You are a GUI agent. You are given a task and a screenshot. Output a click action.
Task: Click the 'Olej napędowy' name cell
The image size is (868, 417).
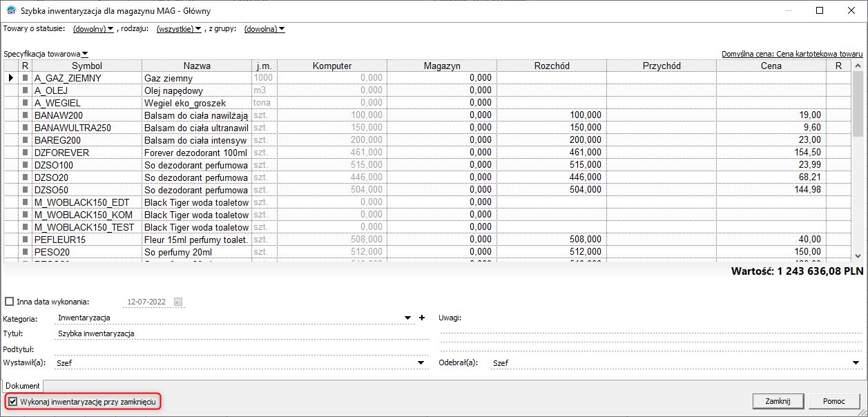point(197,90)
